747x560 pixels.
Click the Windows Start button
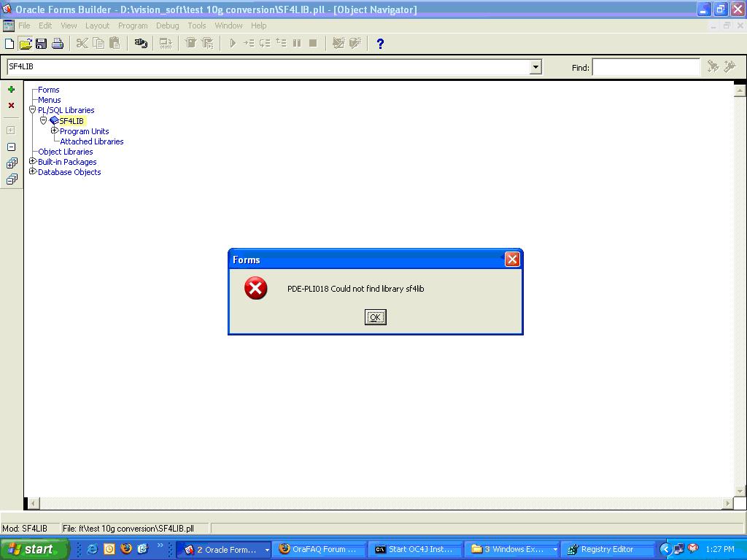(x=34, y=549)
